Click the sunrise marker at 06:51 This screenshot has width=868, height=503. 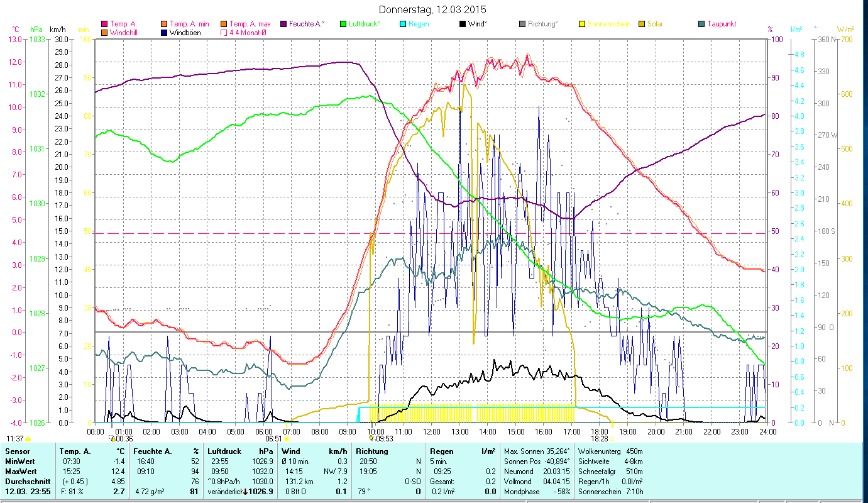coord(287,439)
